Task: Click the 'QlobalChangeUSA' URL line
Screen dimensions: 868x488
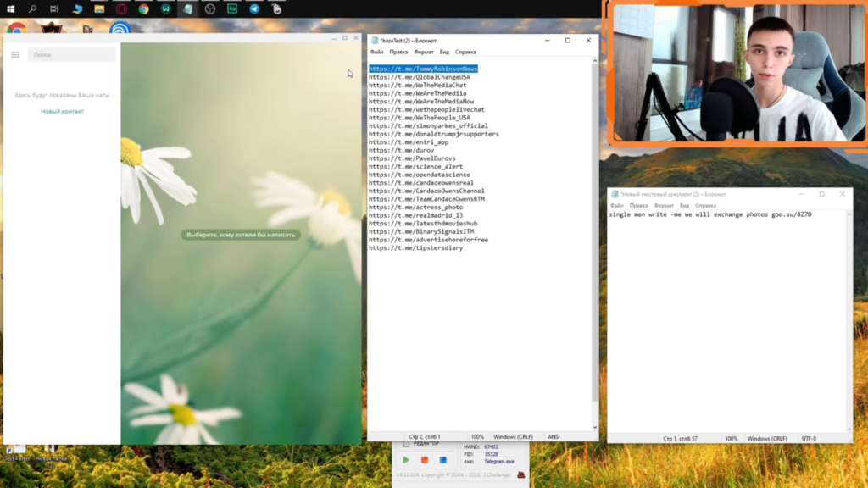Action: tap(420, 77)
